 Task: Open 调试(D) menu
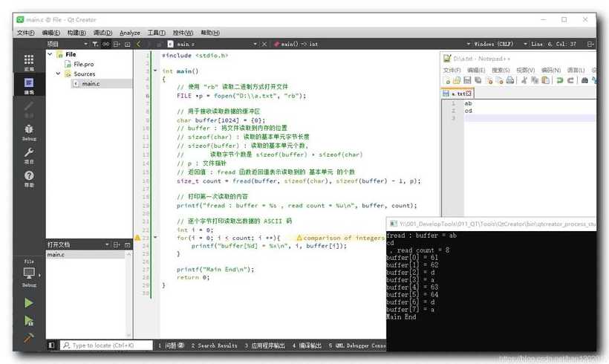[x=102, y=33]
